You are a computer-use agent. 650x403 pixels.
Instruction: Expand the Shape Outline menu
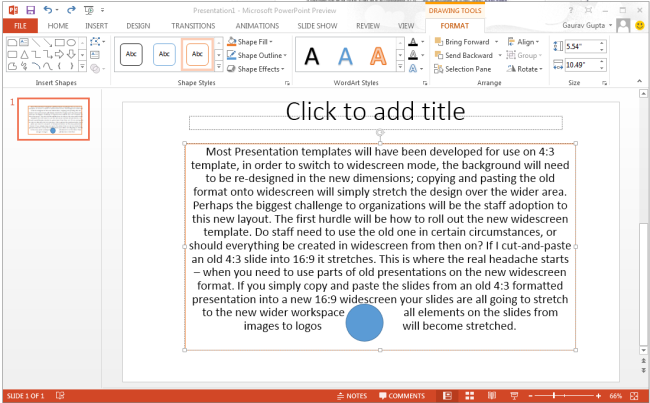click(262, 55)
